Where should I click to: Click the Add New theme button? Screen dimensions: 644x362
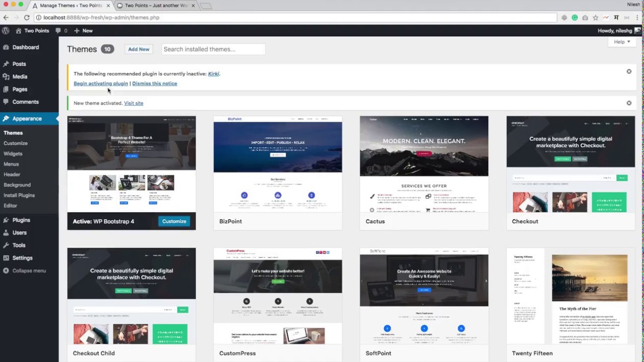138,49
